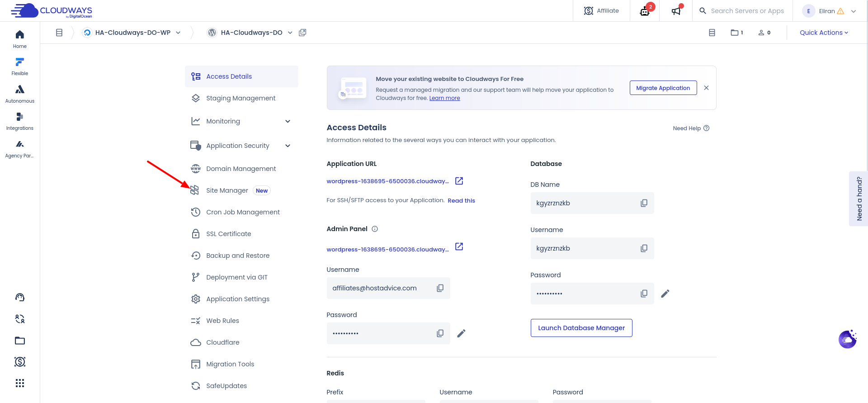The image size is (868, 403).
Task: Click the Need Help link
Action: [x=691, y=128]
